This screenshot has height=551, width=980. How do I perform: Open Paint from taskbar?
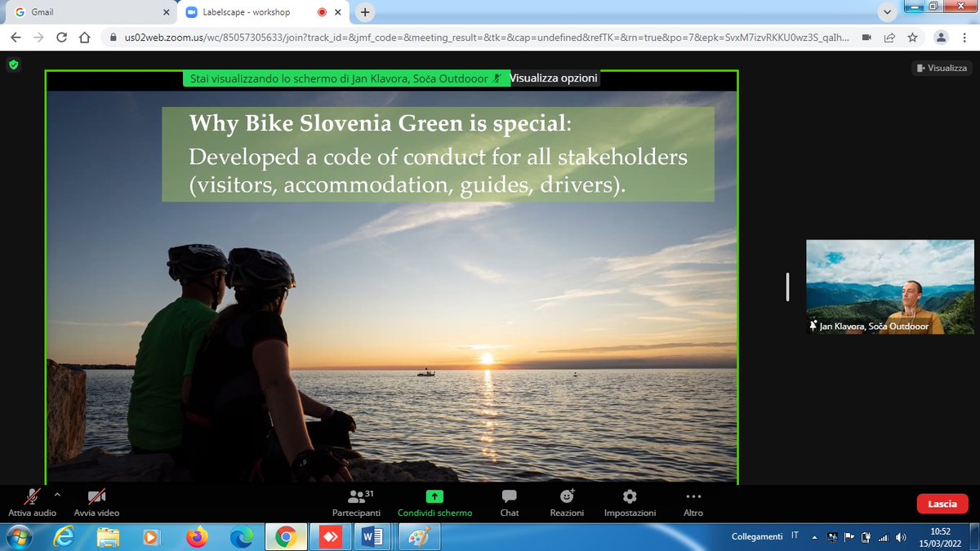418,536
